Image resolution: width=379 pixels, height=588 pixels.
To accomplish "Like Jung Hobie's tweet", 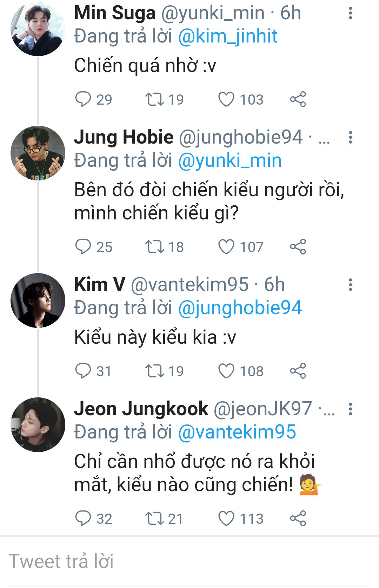I will click(226, 247).
